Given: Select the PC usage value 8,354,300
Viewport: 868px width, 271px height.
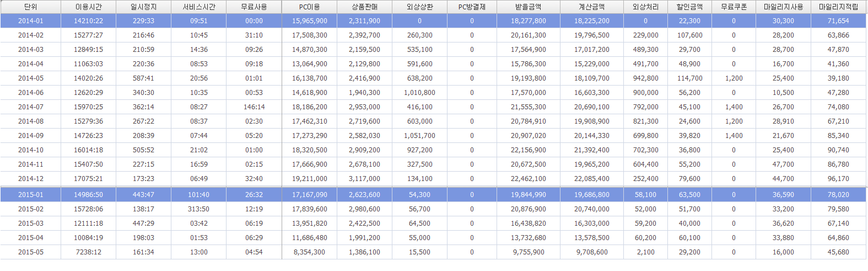Looking at the screenshot, I should 310,252.
